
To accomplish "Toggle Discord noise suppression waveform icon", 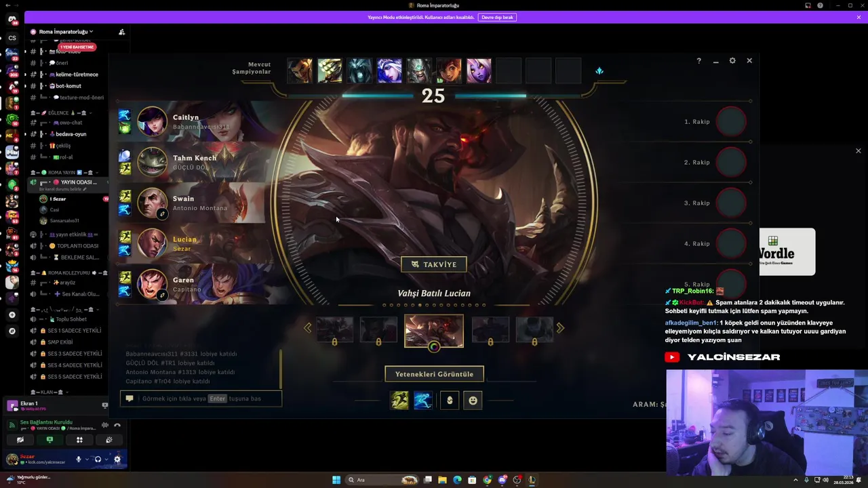I will [x=104, y=426].
